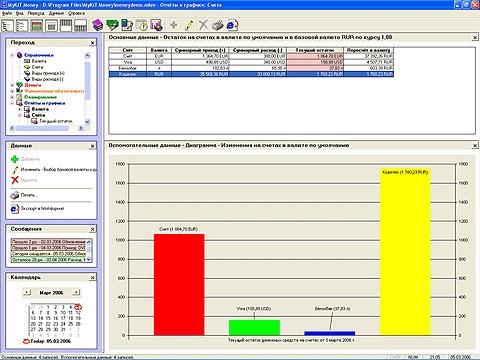Click the sixth layout toolbar button
The width and height of the screenshot is (480, 360).
(80, 26)
